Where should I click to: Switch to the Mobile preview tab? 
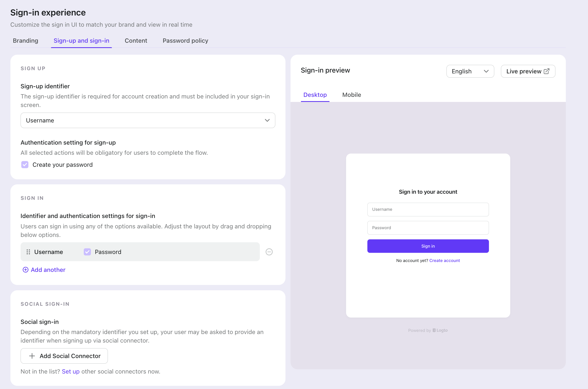pyautogui.click(x=351, y=95)
